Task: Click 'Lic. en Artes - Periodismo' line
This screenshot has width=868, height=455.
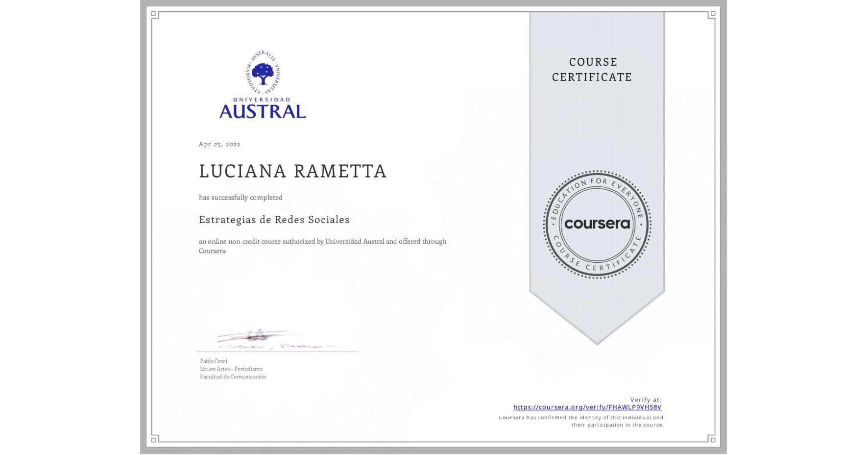Action: click(231, 369)
